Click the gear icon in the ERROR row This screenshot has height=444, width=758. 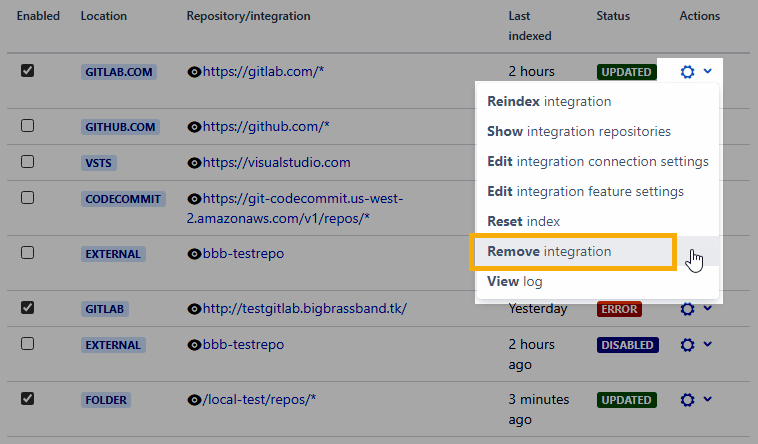pyautogui.click(x=687, y=309)
